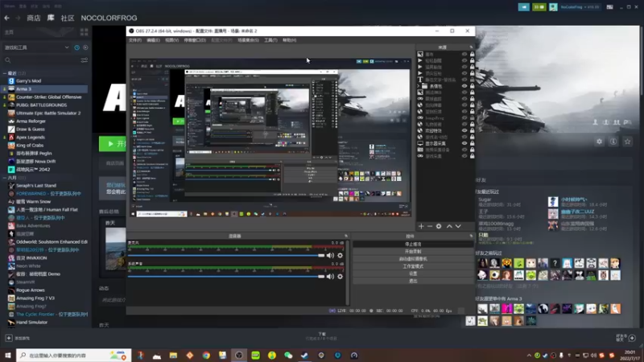The image size is (644, 362).
Task: Toggle lock on 表情包 source group
Action: [x=472, y=86]
